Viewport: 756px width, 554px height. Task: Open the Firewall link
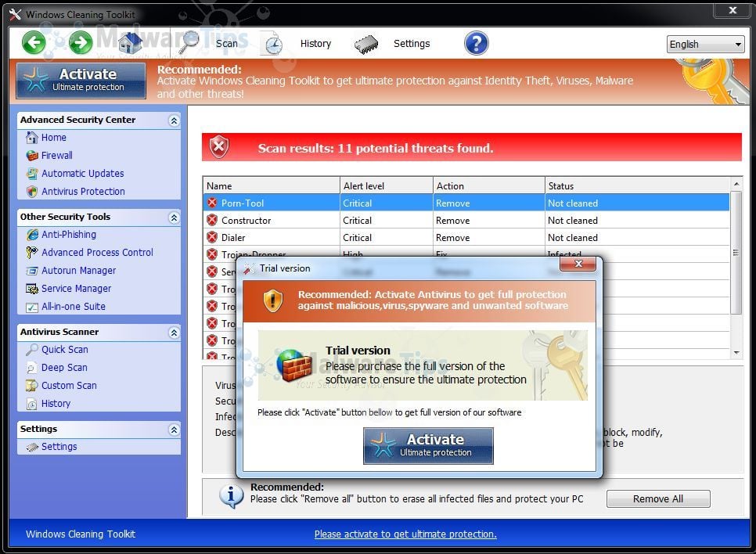57,155
